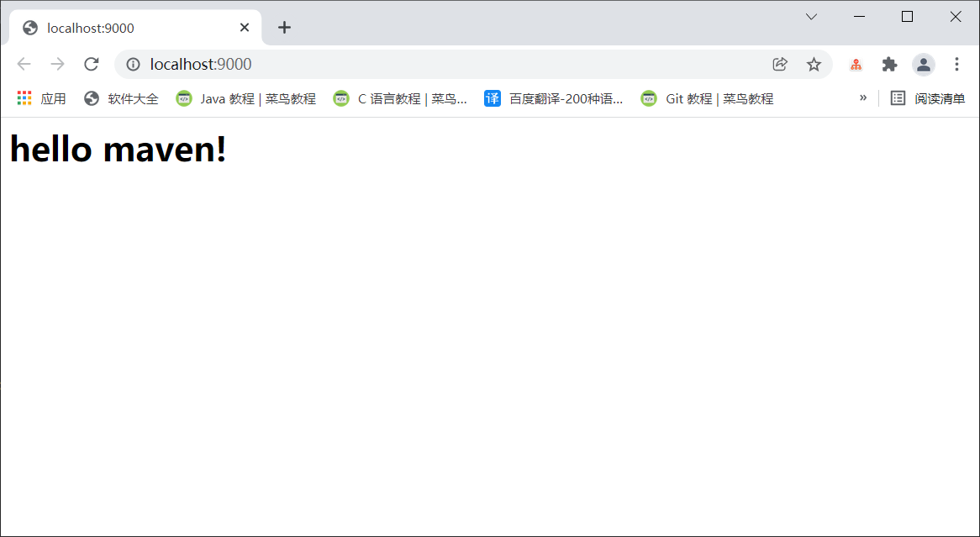Open the Extensions puzzle icon
The width and height of the screenshot is (980, 537).
889,64
